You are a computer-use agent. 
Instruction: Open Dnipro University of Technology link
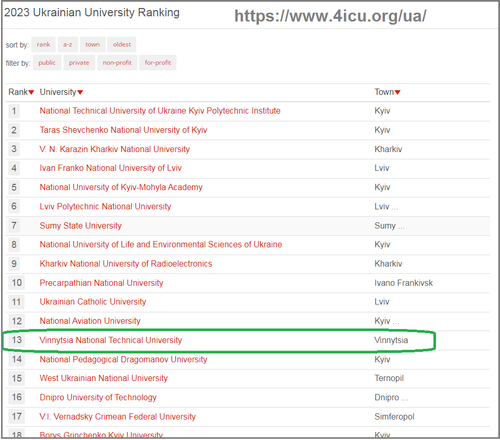pos(98,397)
